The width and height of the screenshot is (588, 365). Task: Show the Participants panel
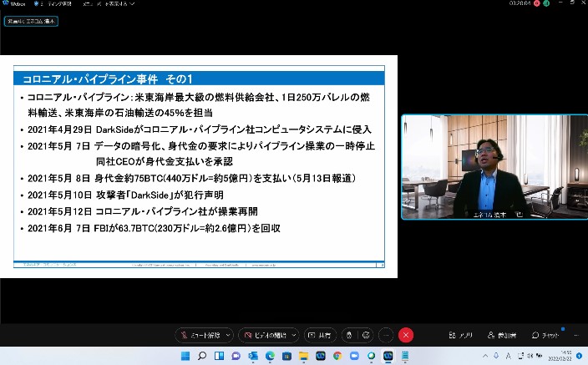click(x=502, y=335)
